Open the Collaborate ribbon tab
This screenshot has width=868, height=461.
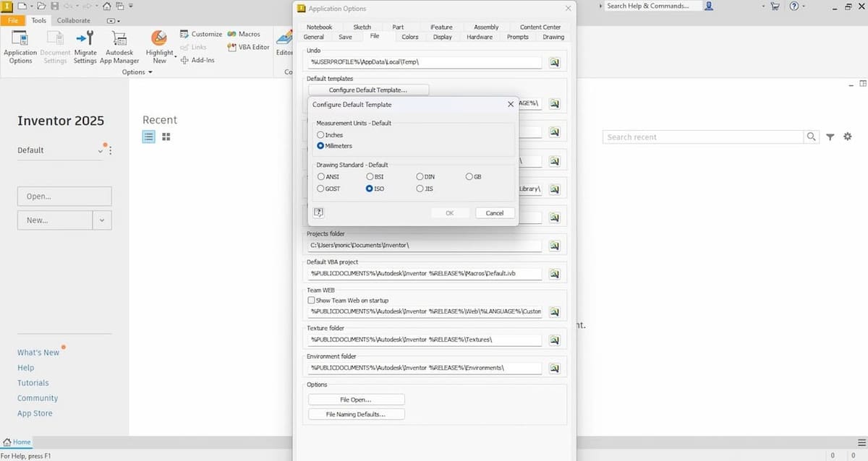74,20
